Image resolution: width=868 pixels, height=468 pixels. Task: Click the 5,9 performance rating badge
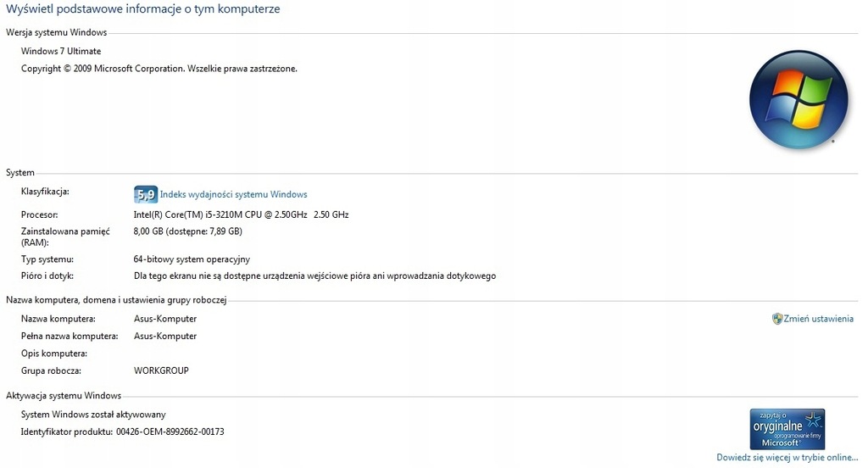[146, 194]
